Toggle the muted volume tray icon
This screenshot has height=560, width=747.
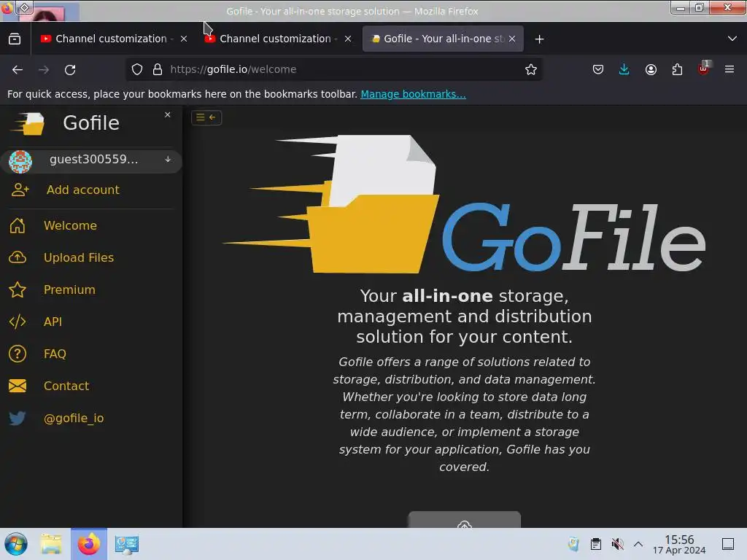point(617,544)
